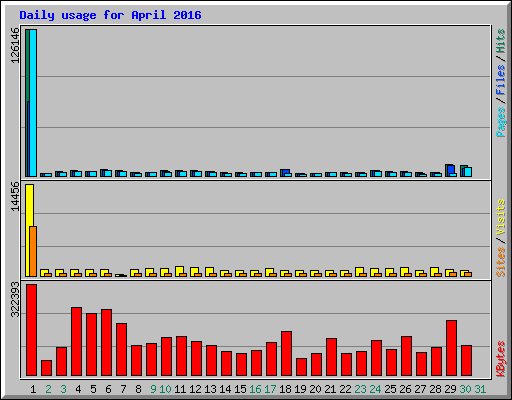Click the red KBytes bar for day 21
Image resolution: width=512 pixels, height=400 pixels.
coord(332,357)
